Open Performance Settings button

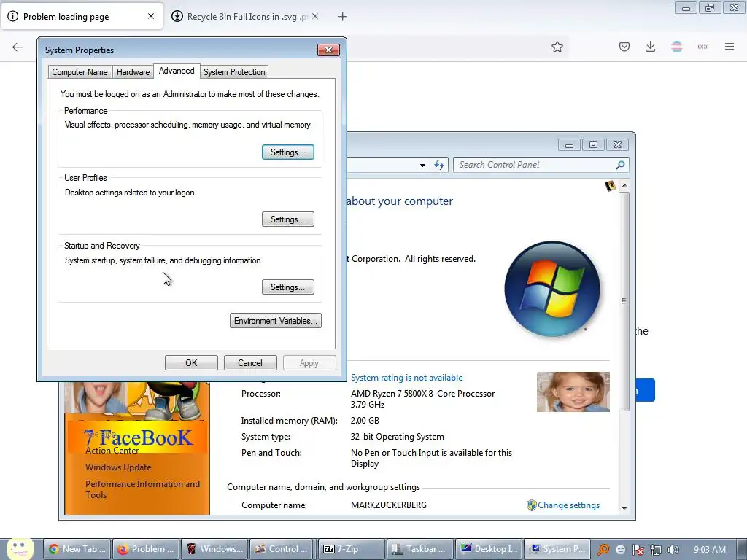tap(287, 152)
